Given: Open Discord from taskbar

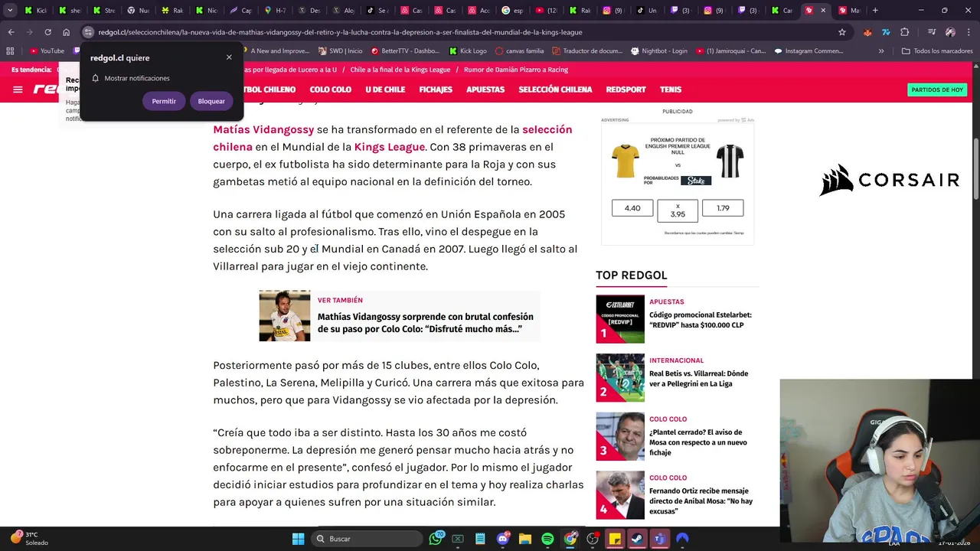Looking at the screenshot, I should pos(503,539).
